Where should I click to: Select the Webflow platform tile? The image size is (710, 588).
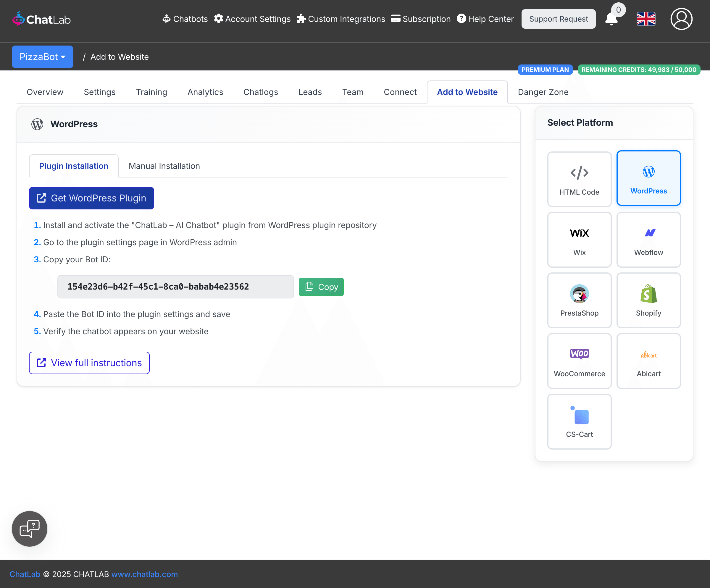tap(648, 240)
